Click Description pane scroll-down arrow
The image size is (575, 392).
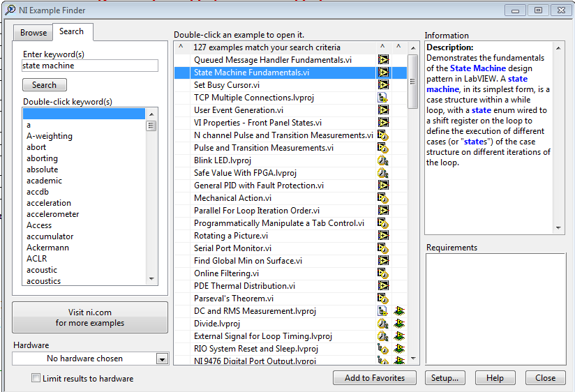pos(558,227)
